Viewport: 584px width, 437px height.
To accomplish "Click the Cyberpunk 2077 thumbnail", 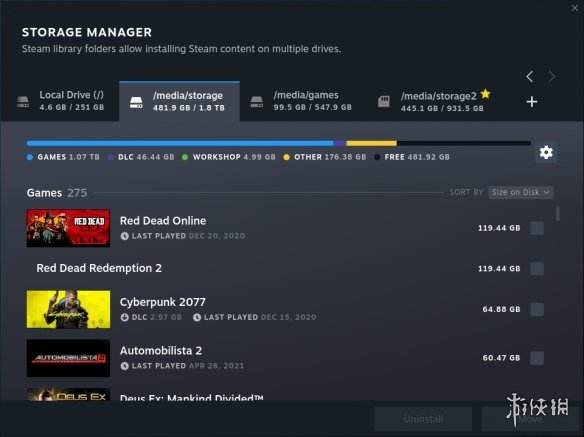I will click(68, 309).
